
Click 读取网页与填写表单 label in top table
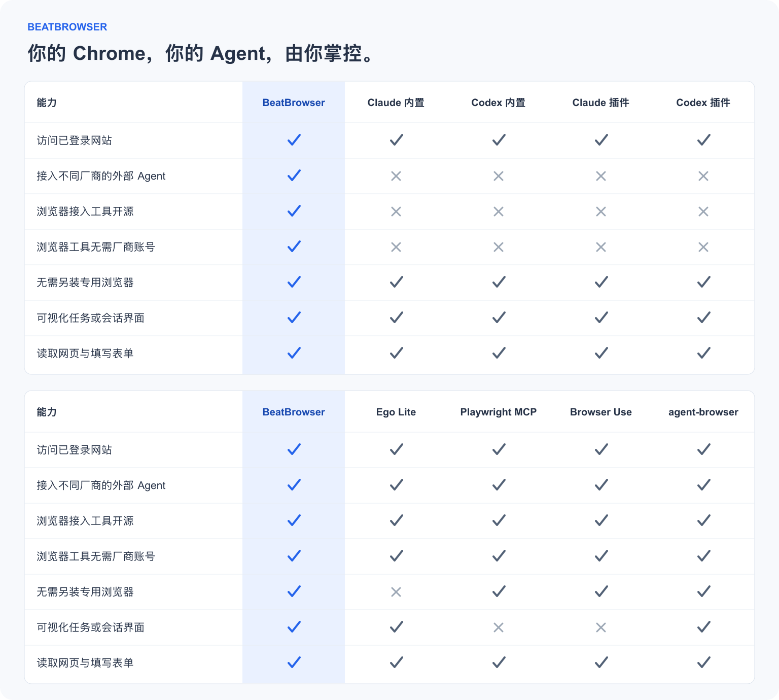[x=85, y=354]
